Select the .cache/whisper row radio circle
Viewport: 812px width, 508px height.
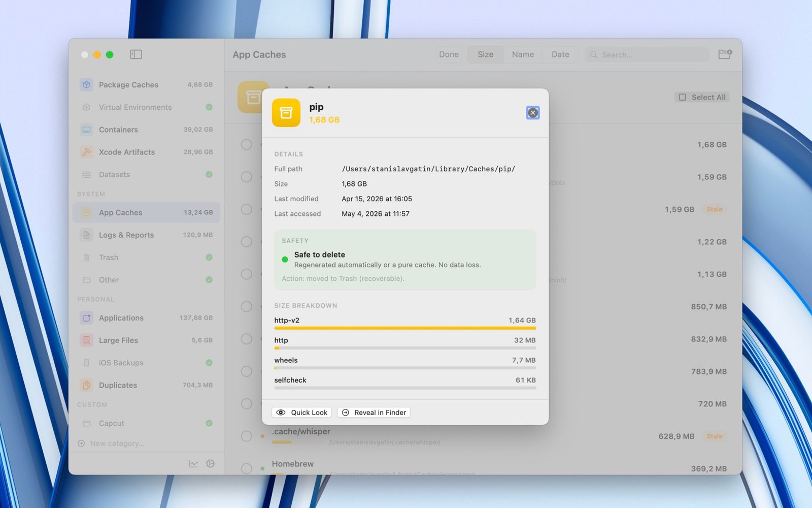pos(247,436)
